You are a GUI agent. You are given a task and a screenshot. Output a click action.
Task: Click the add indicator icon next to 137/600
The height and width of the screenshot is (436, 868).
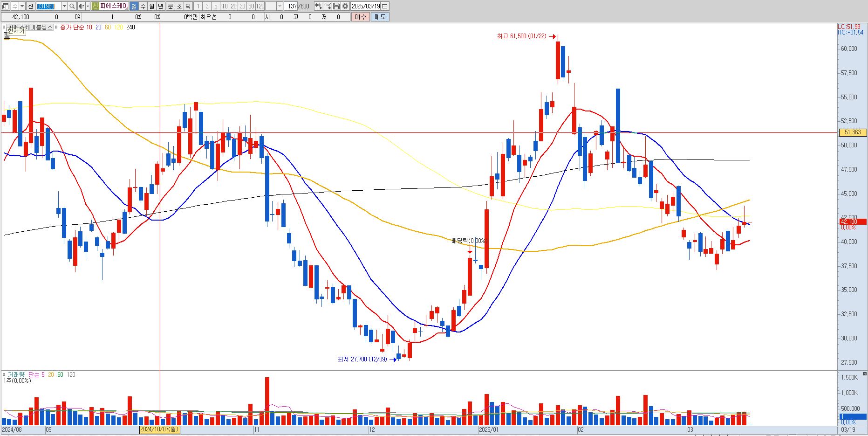coord(318,6)
